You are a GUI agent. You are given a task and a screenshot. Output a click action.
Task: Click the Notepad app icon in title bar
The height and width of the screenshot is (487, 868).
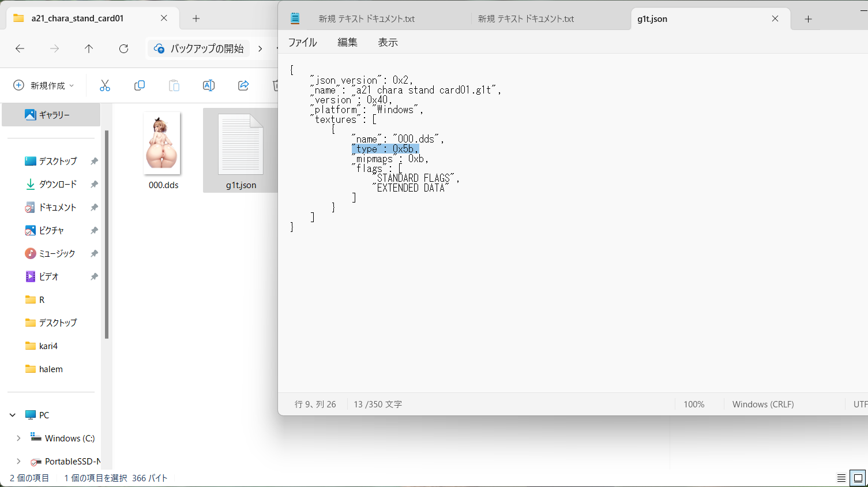pyautogui.click(x=295, y=18)
